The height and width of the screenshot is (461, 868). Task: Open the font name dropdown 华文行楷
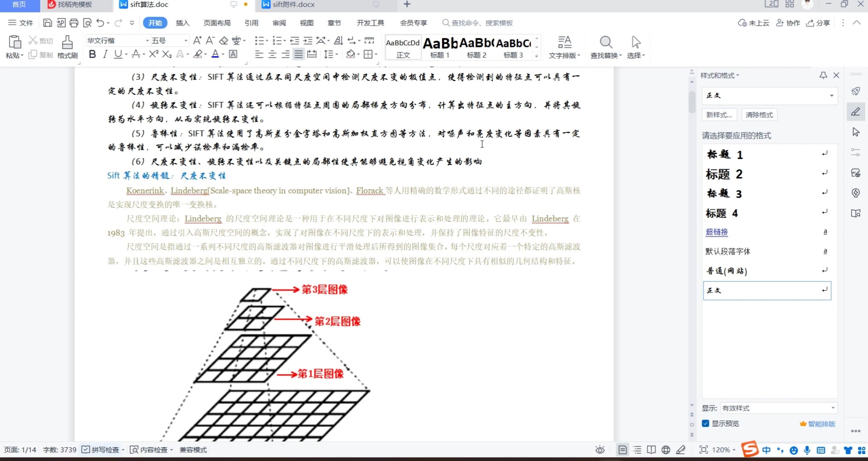click(x=147, y=41)
